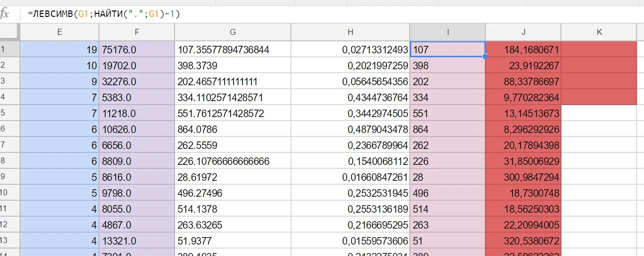The image size is (644, 256).
Task: Click cell with value 18,7300748
Action: point(523,193)
